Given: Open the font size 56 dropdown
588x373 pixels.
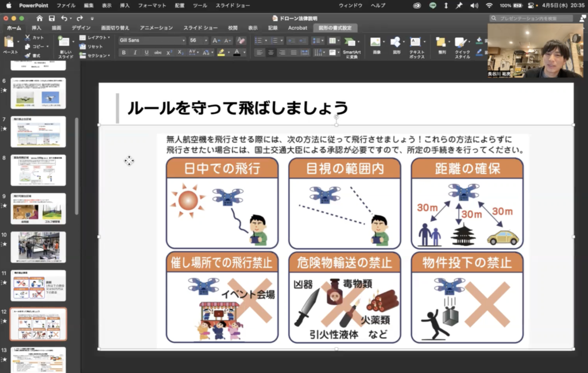Looking at the screenshot, I should 206,41.
